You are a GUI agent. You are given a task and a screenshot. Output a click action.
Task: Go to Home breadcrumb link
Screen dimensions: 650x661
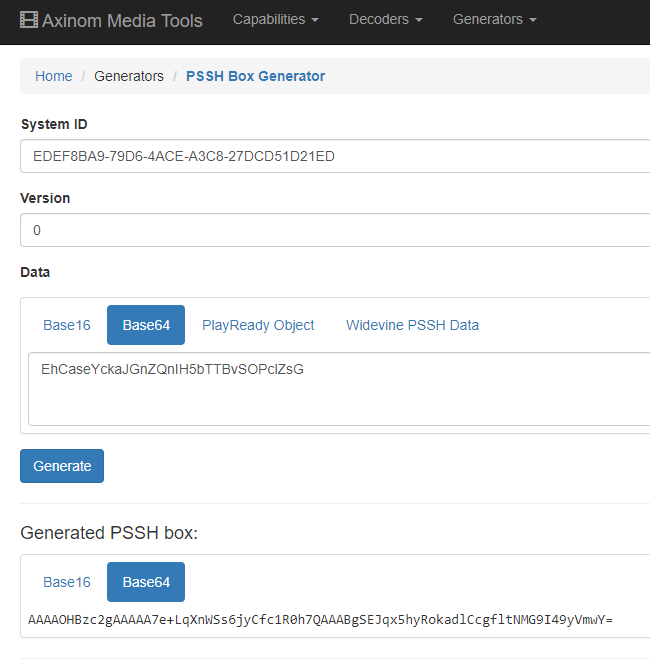[x=54, y=76]
